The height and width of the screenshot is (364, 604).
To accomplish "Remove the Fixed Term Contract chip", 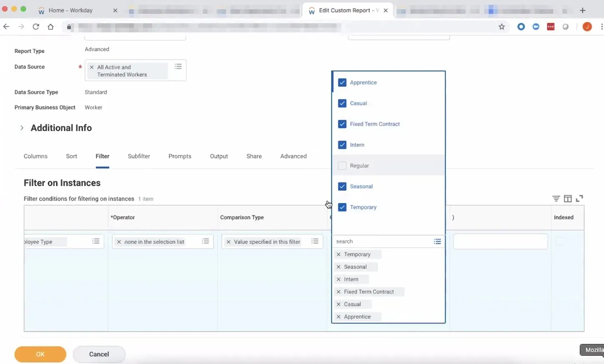I will click(x=338, y=292).
